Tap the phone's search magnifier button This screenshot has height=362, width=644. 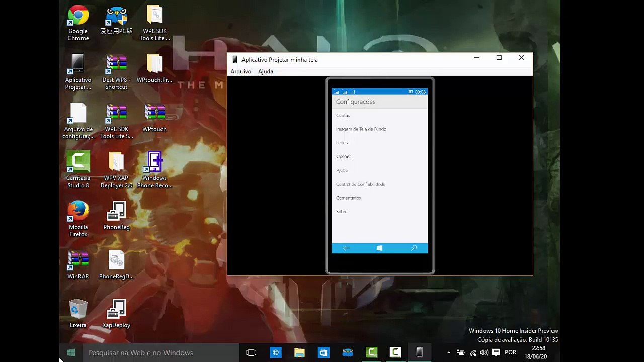tap(414, 248)
